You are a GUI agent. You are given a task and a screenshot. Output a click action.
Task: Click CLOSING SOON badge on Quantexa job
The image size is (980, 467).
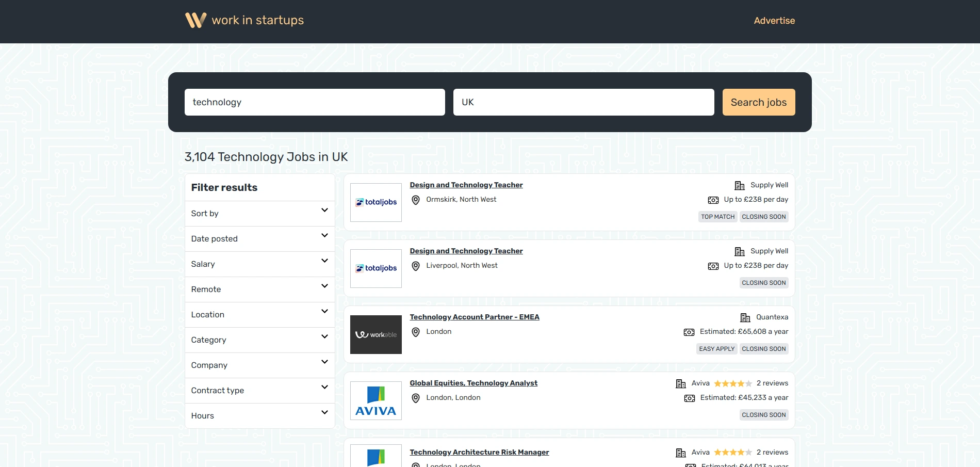pos(764,349)
